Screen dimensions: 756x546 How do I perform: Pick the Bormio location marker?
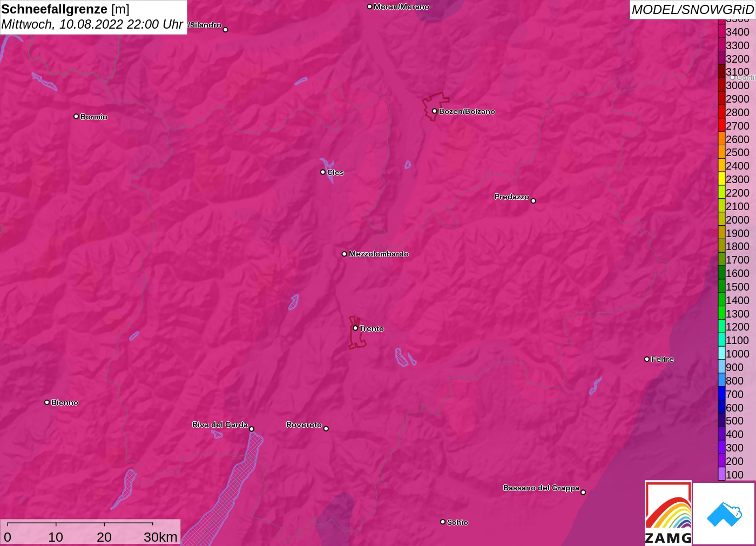pyautogui.click(x=76, y=116)
